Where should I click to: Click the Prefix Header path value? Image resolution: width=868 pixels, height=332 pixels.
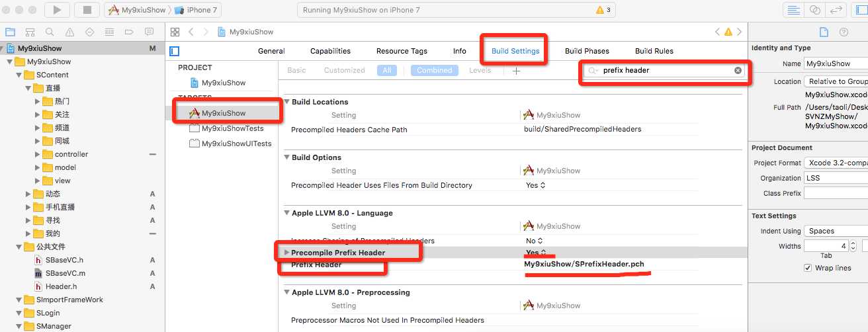tap(584, 265)
